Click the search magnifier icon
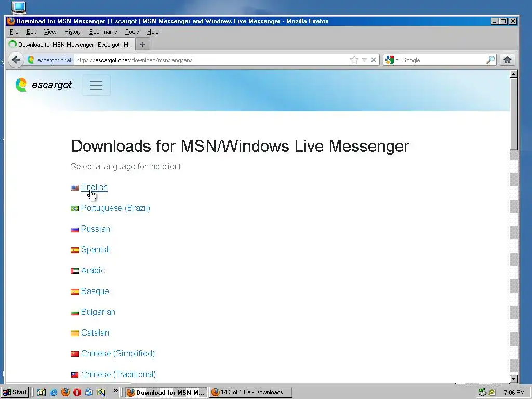The height and width of the screenshot is (399, 532). click(x=490, y=60)
